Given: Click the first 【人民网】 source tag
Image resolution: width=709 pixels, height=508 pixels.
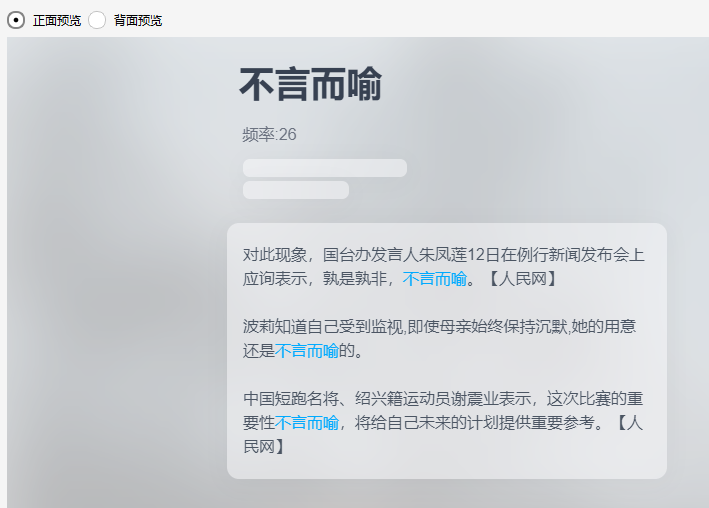Looking at the screenshot, I should tap(523, 279).
